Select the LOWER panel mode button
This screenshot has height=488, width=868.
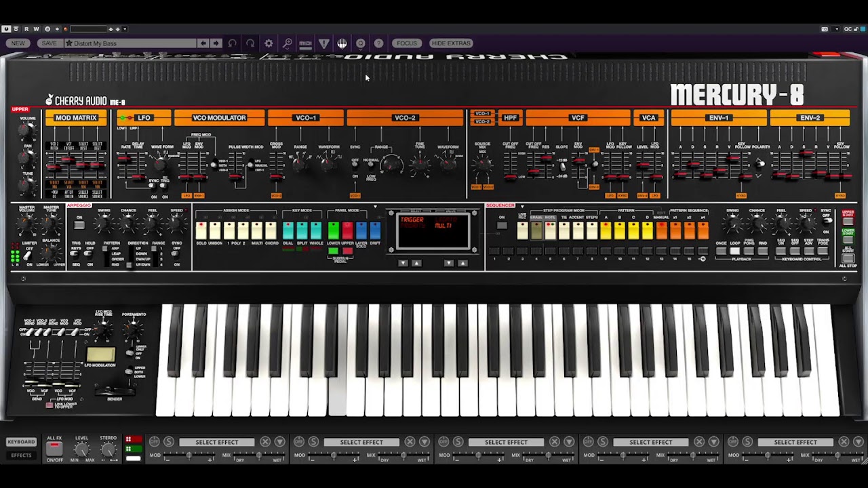pyautogui.click(x=333, y=231)
